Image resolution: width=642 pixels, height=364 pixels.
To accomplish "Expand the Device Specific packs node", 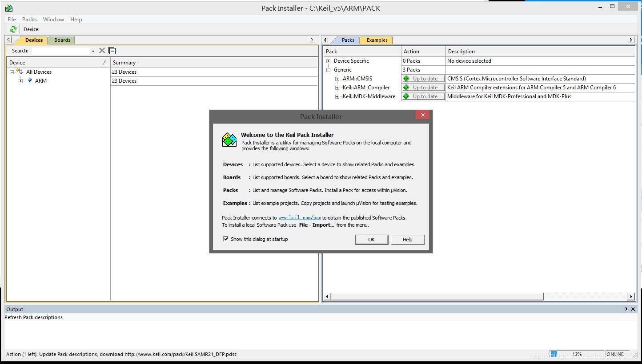I will (x=329, y=61).
